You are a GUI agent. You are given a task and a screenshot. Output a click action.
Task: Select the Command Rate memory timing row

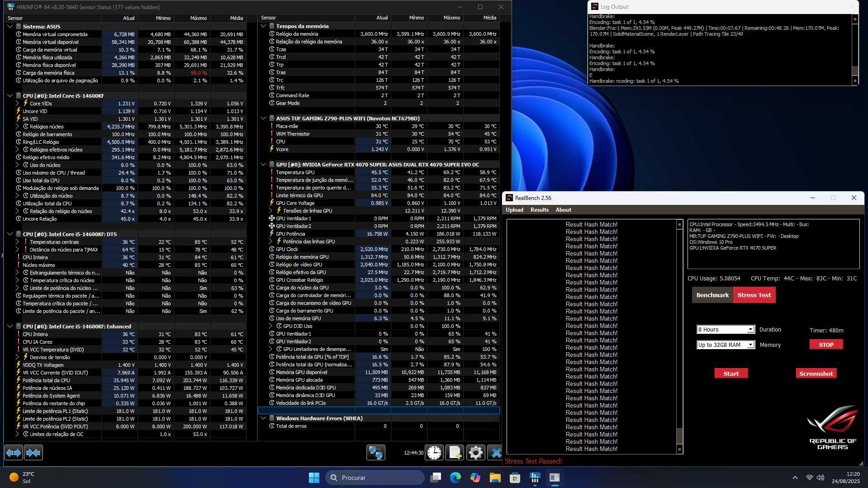379,95
